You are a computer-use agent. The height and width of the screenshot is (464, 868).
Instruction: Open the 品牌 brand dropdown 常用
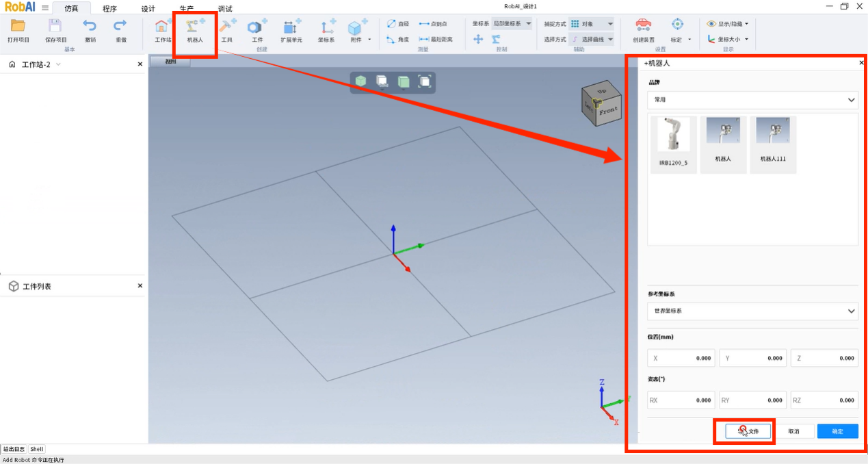tap(752, 100)
